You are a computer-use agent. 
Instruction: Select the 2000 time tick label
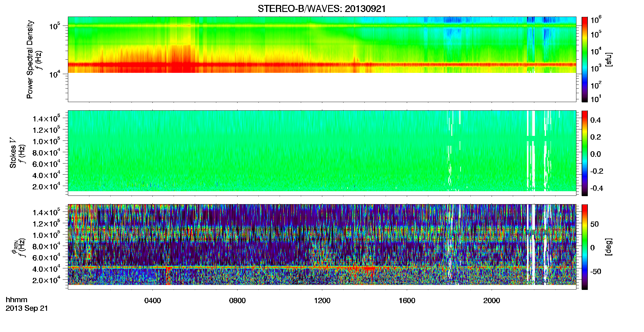[x=492, y=300]
